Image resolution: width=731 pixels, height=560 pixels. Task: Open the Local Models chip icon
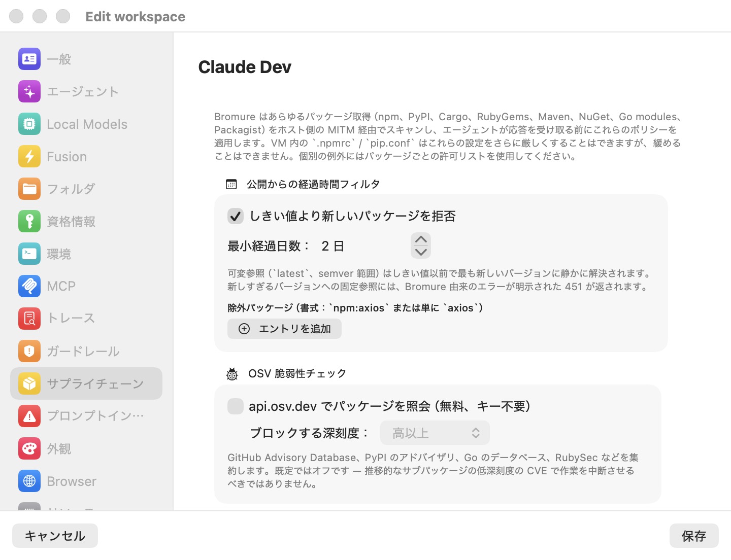point(29,124)
